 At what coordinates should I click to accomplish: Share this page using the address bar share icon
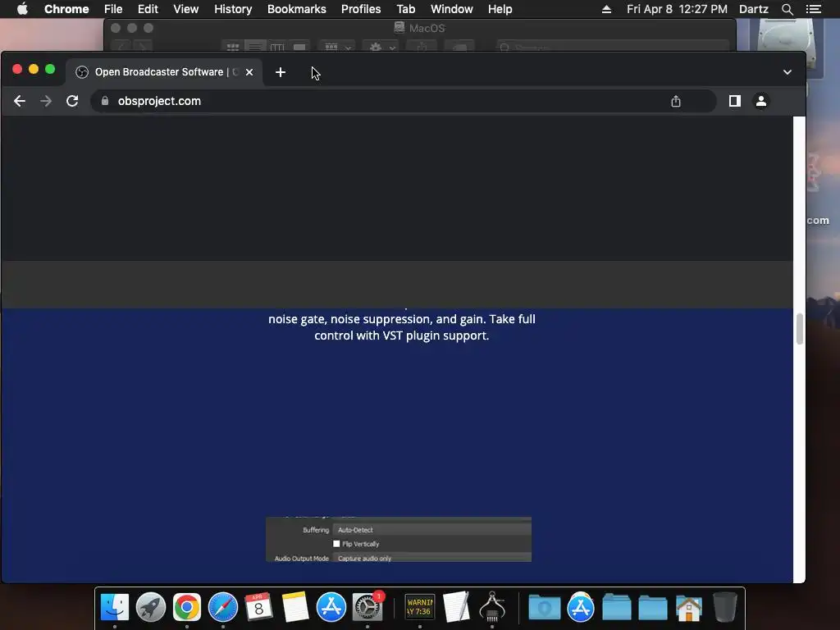[x=676, y=101]
